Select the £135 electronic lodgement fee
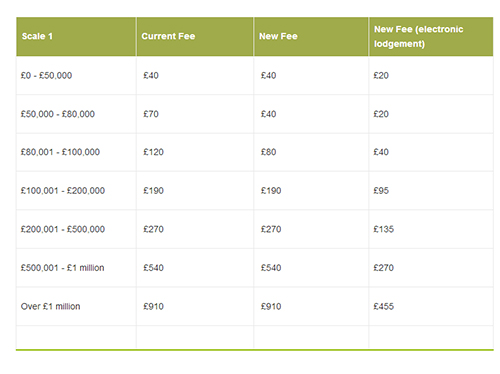This screenshot has width=500, height=374. click(384, 229)
